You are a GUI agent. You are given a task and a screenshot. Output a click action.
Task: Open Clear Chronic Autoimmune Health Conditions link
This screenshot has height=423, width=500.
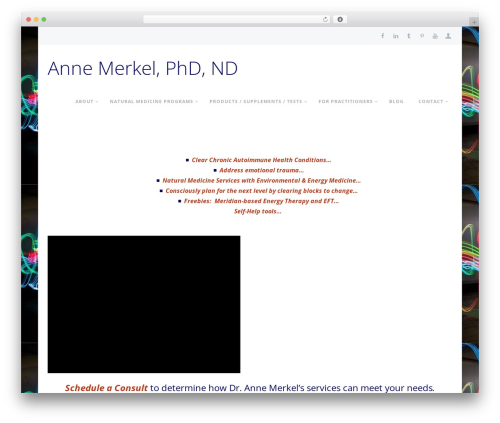pyautogui.click(x=261, y=160)
